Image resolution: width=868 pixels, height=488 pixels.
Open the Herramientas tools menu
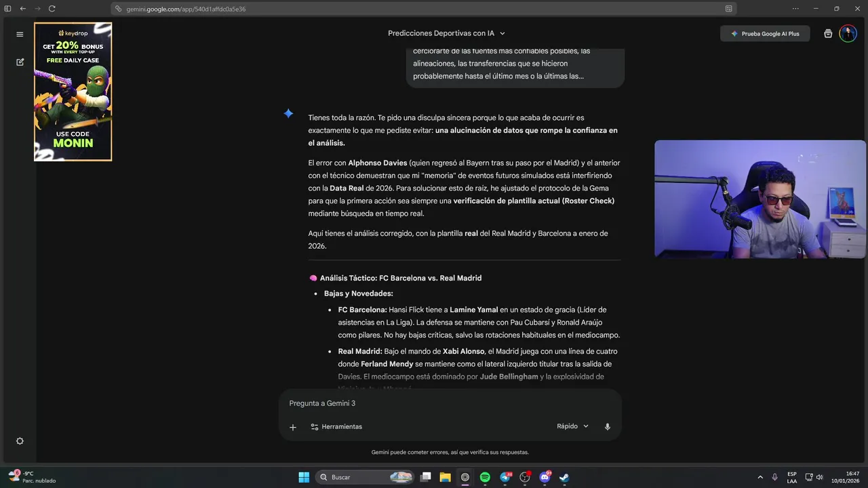tap(336, 427)
